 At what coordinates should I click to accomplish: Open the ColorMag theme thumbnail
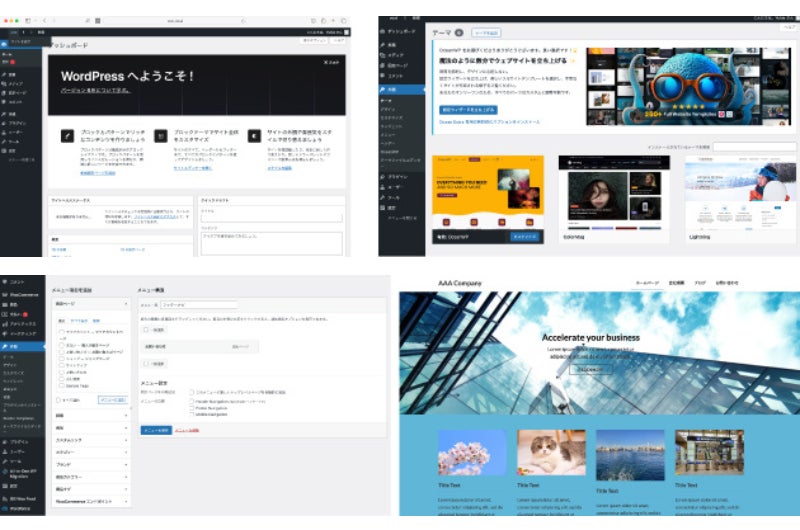[x=614, y=193]
